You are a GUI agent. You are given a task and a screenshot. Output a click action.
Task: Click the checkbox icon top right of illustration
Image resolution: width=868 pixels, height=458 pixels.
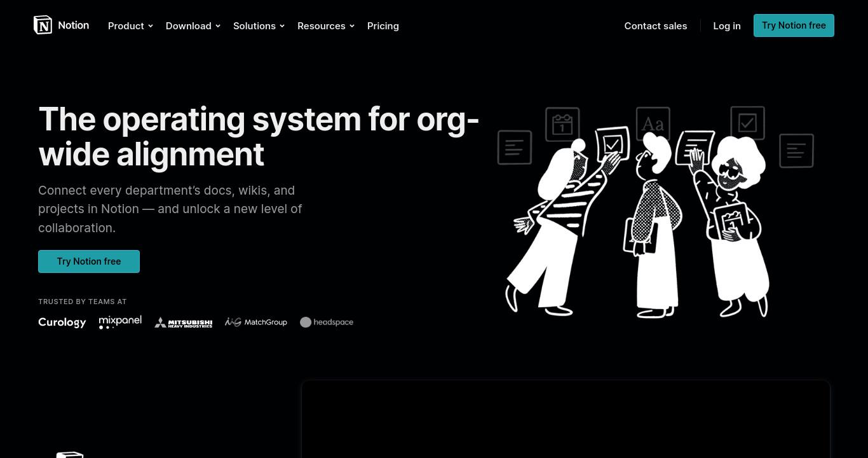click(x=747, y=123)
